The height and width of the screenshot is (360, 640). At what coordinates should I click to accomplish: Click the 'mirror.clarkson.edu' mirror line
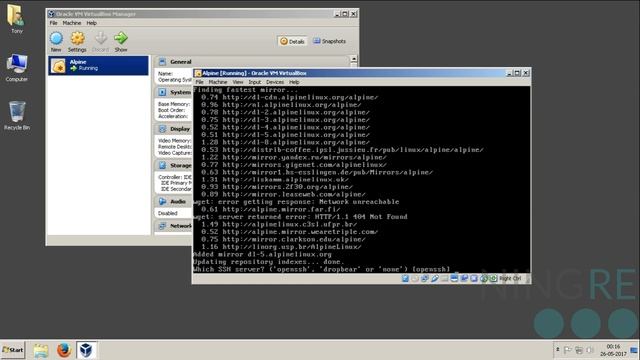pos(283,239)
